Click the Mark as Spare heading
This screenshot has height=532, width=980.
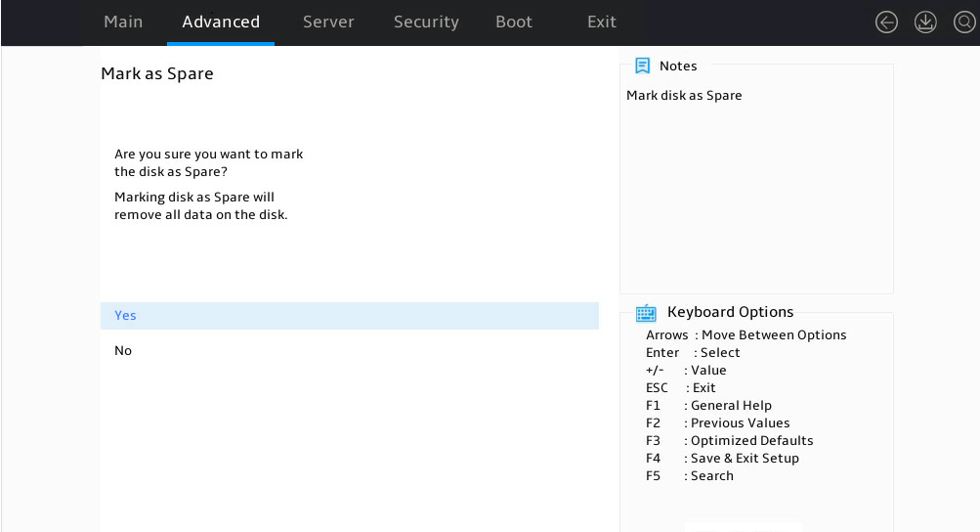point(157,74)
